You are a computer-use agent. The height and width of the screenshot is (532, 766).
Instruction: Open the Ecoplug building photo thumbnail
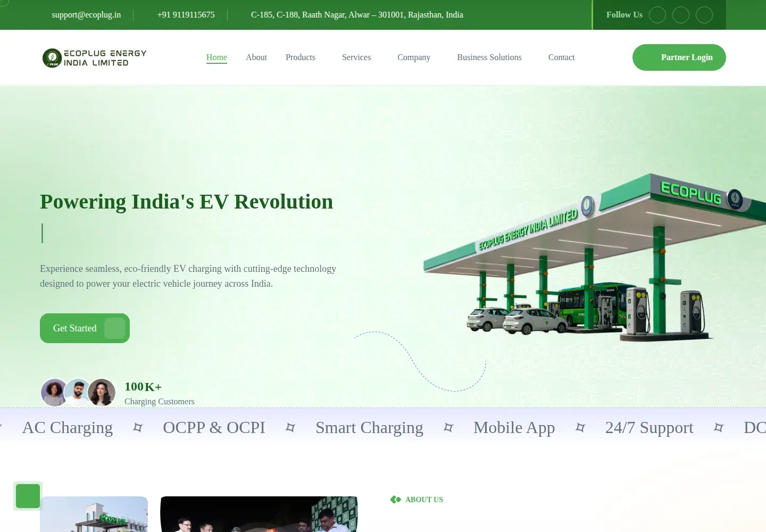tap(94, 514)
